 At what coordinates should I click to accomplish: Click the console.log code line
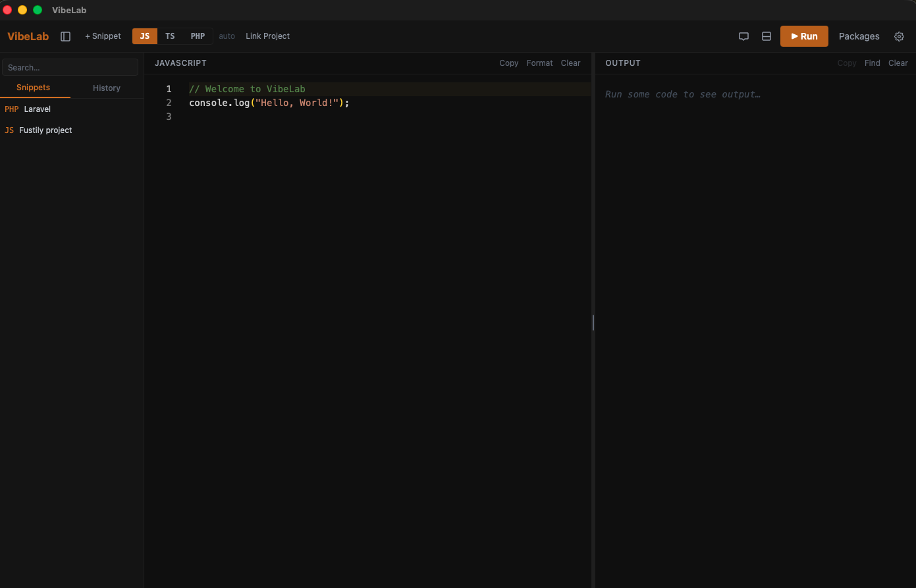click(x=269, y=103)
